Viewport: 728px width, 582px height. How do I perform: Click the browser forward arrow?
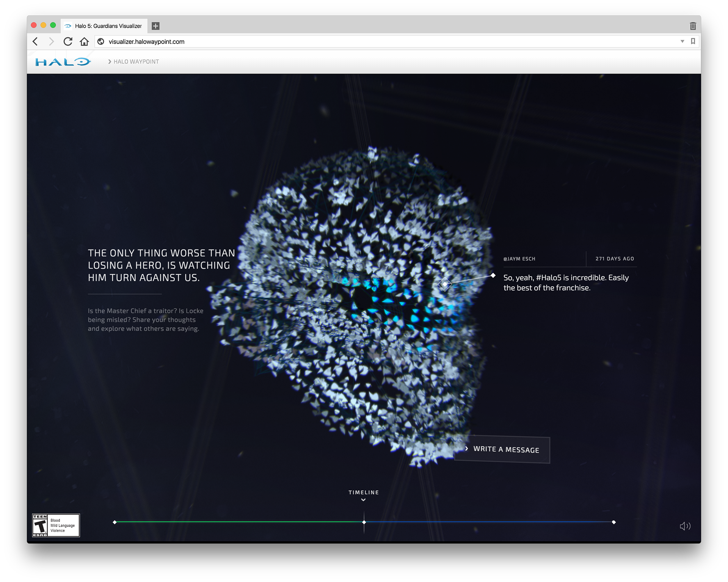(x=52, y=41)
